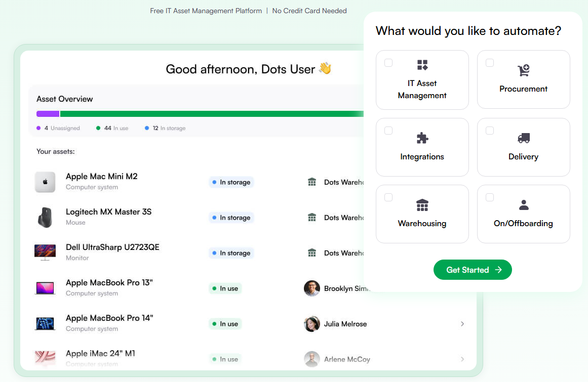This screenshot has height=382, width=588.
Task: Click Julia Melrose's avatar photo
Action: [312, 324]
